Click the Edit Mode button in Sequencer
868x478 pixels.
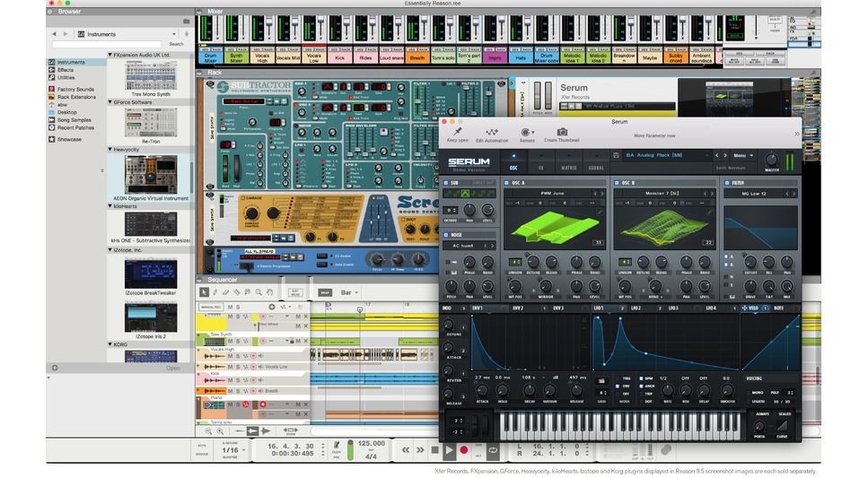click(x=295, y=292)
